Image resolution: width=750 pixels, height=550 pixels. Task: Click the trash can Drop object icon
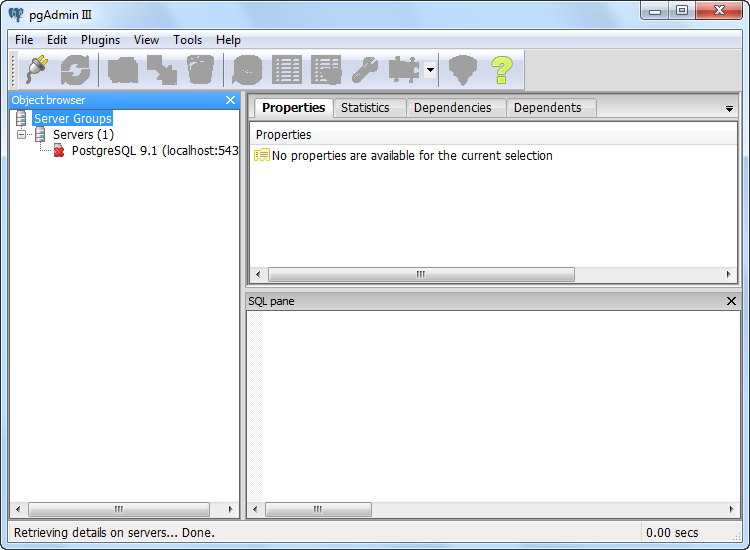coord(200,70)
